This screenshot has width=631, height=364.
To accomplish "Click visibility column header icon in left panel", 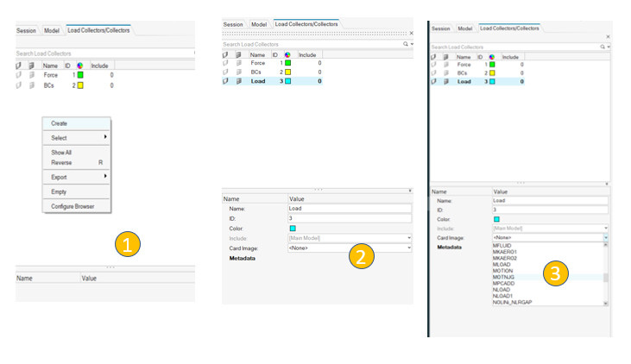I will (x=18, y=66).
